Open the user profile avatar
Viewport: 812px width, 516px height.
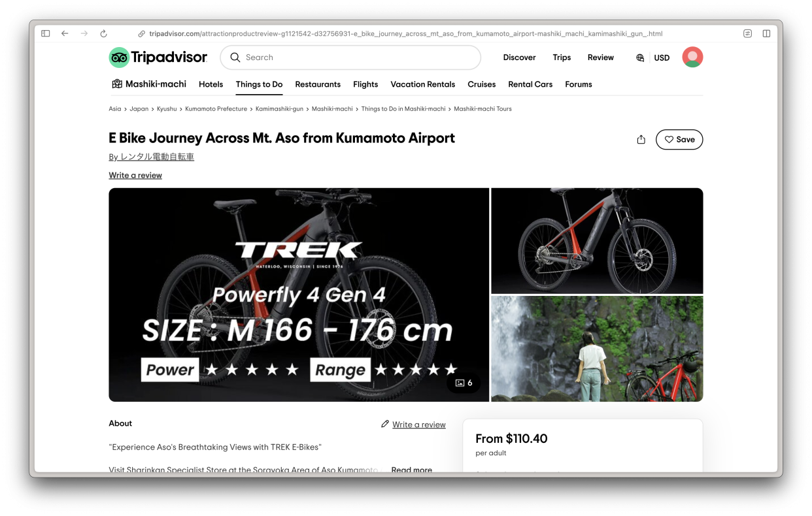692,57
